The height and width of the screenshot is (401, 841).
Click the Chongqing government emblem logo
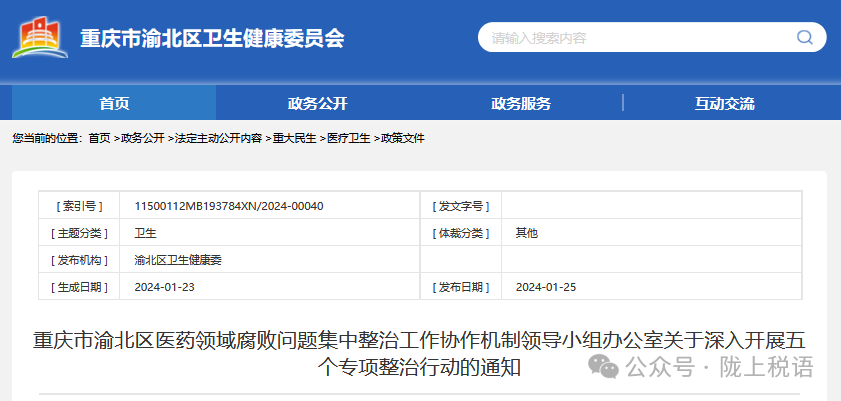coord(40,37)
